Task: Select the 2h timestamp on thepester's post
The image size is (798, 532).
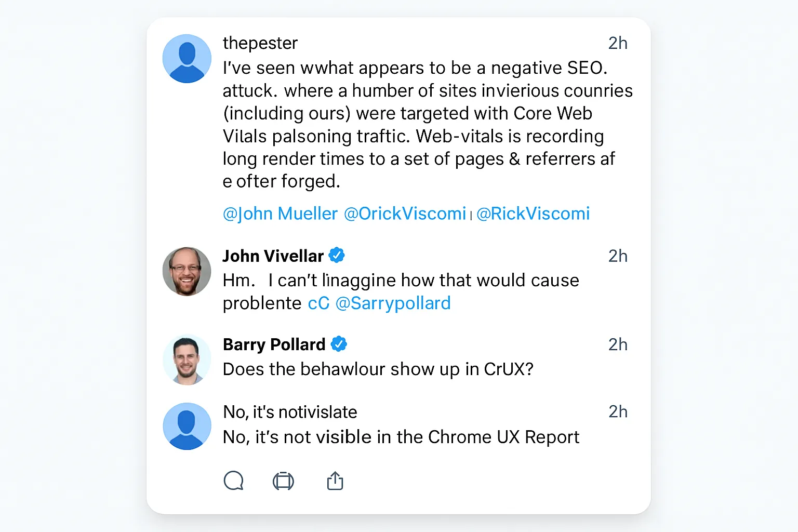Action: [x=618, y=43]
